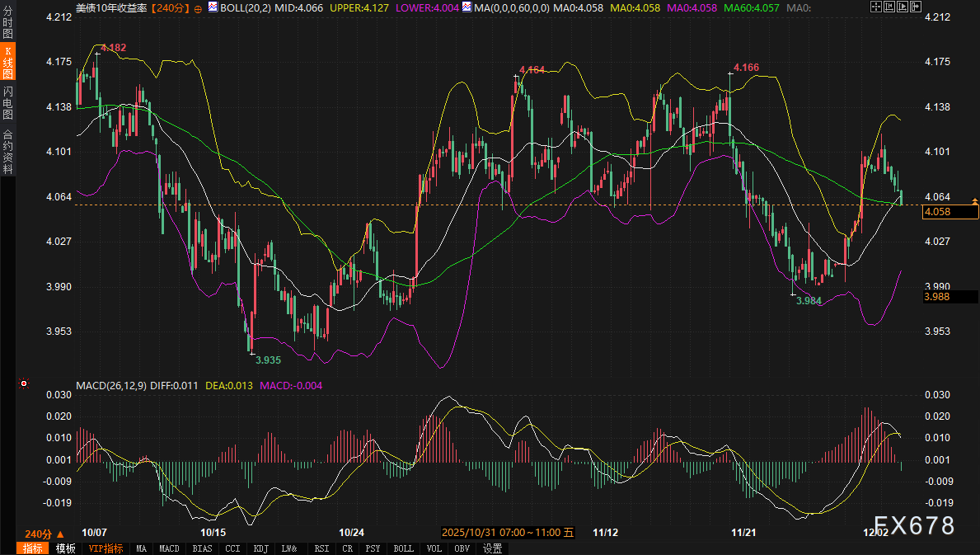Switch to the 分时图 tab
Image resolution: width=980 pixels, height=555 pixels.
7,21
